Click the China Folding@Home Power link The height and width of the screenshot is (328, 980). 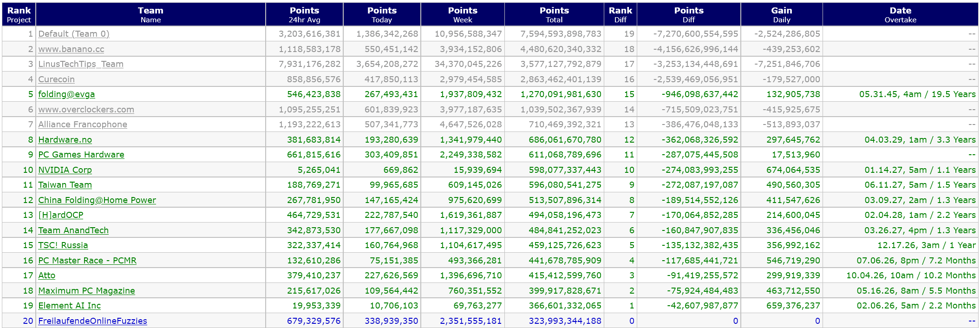click(97, 200)
